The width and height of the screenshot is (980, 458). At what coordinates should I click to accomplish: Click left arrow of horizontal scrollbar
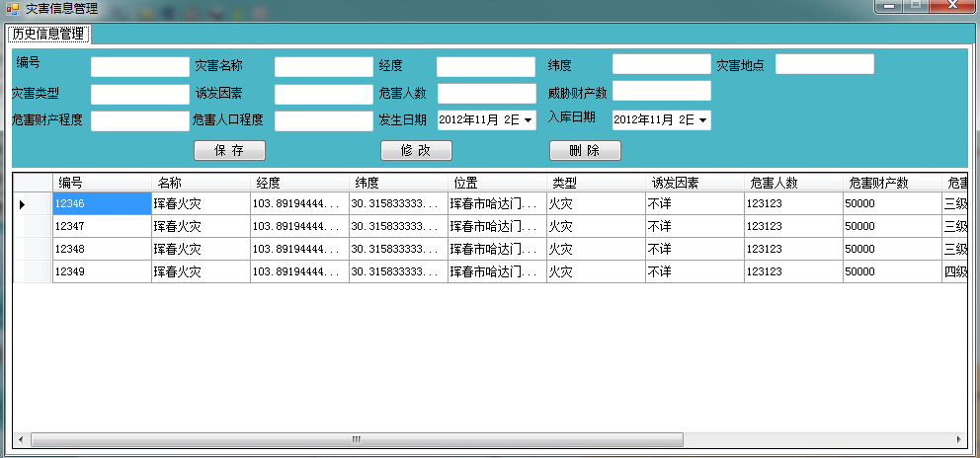(19, 439)
